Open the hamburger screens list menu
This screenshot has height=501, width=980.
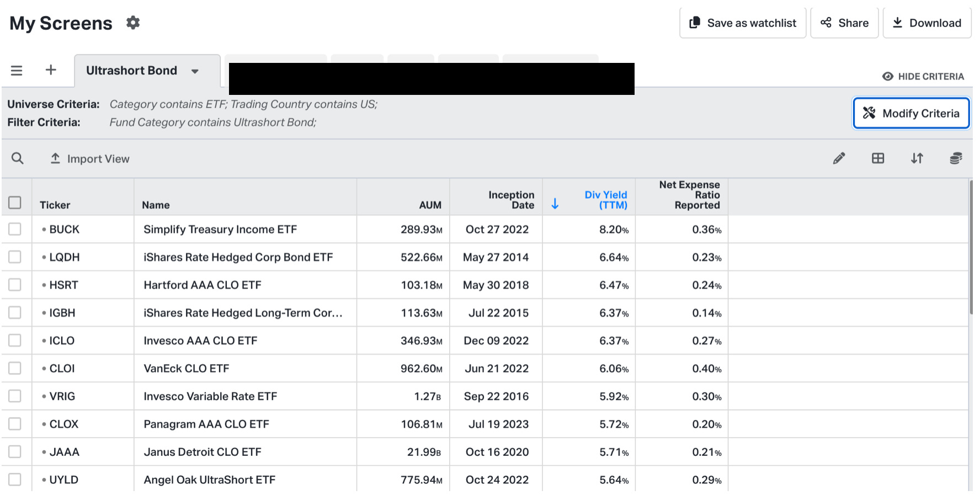[17, 71]
